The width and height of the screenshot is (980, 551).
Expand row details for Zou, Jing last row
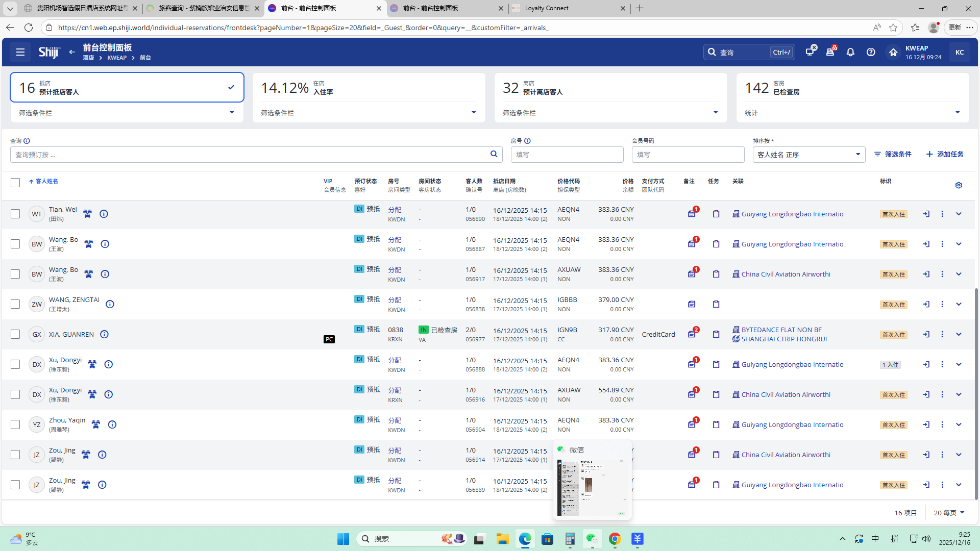pyautogui.click(x=959, y=485)
